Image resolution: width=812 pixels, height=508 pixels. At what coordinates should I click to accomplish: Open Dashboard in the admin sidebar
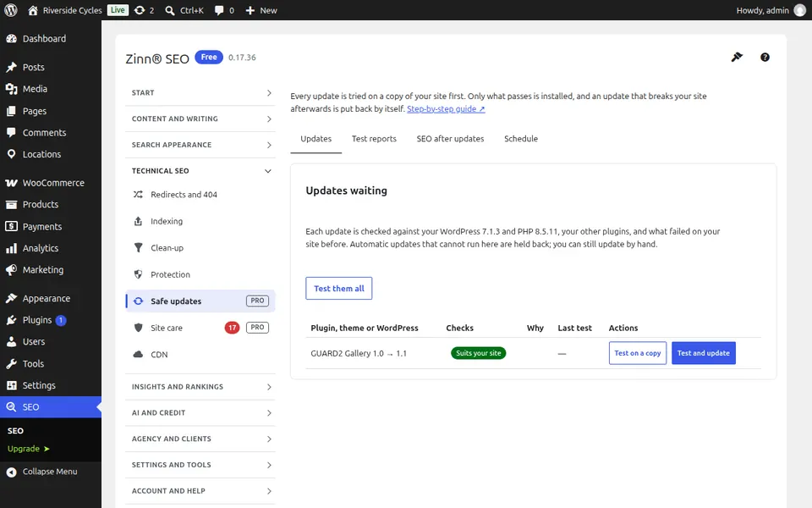pyautogui.click(x=51, y=39)
